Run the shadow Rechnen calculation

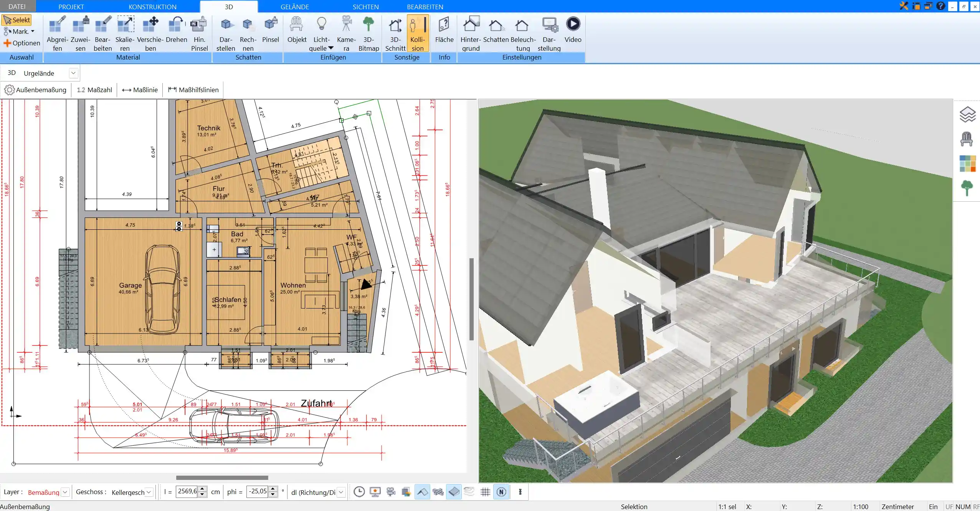click(x=248, y=34)
